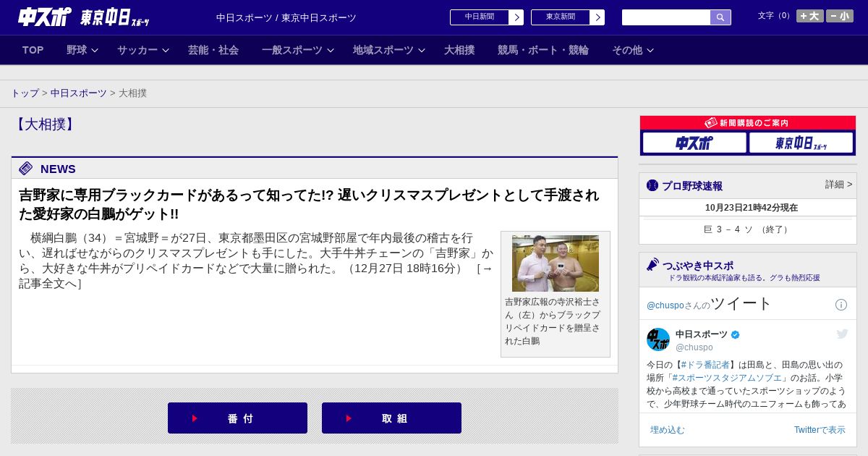
Task: Click the red triangle icon on 番付 button
Action: [195, 418]
